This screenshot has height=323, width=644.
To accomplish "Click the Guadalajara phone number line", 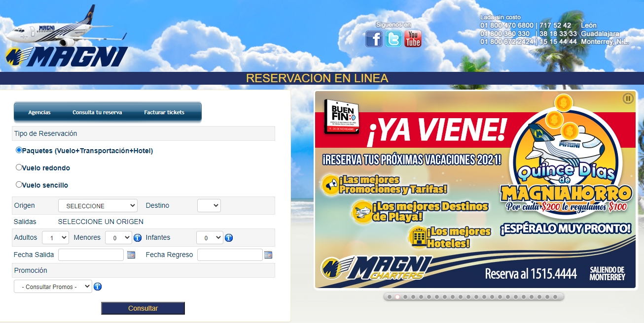I will [x=550, y=33].
